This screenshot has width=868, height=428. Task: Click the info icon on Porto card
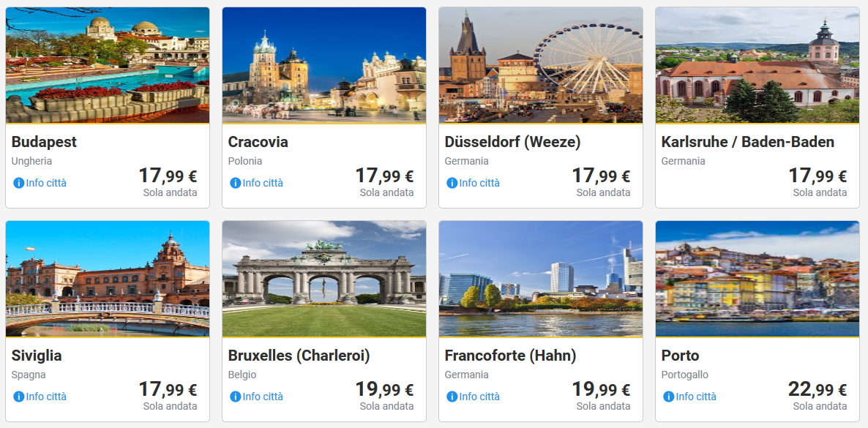click(x=668, y=397)
